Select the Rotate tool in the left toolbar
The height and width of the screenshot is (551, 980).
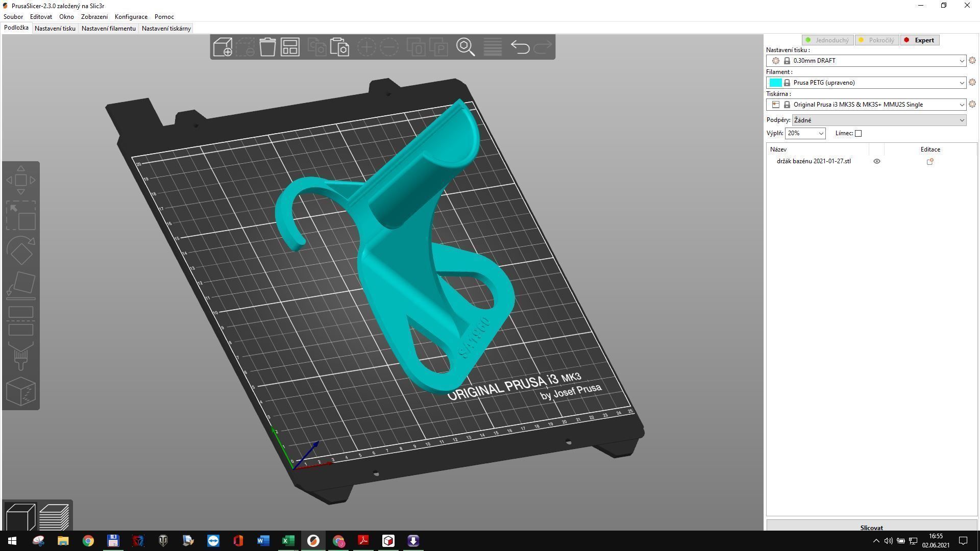pyautogui.click(x=21, y=251)
